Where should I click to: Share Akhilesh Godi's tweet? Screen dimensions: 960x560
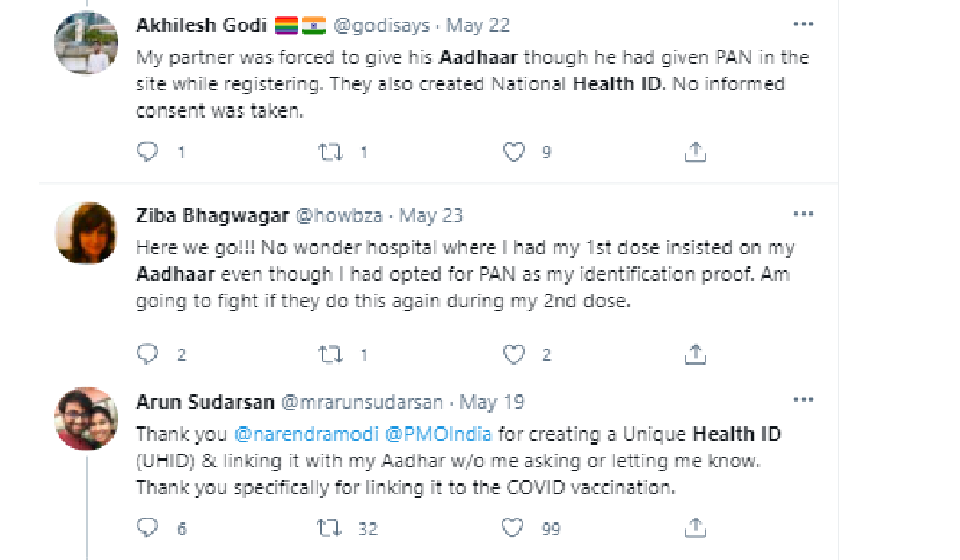tap(695, 152)
